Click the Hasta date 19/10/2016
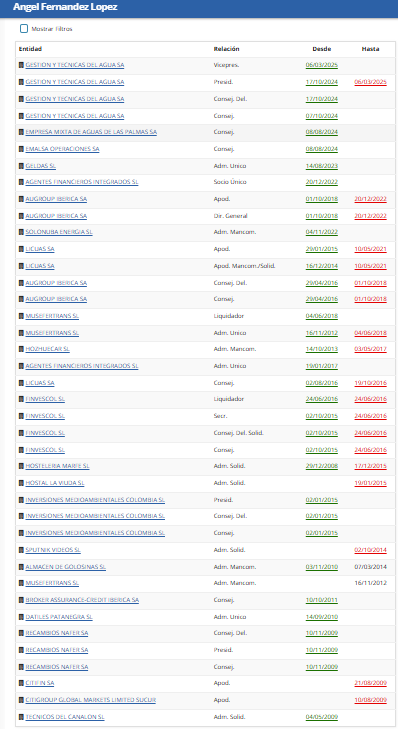Image resolution: width=398 pixels, height=729 pixels. (371, 383)
